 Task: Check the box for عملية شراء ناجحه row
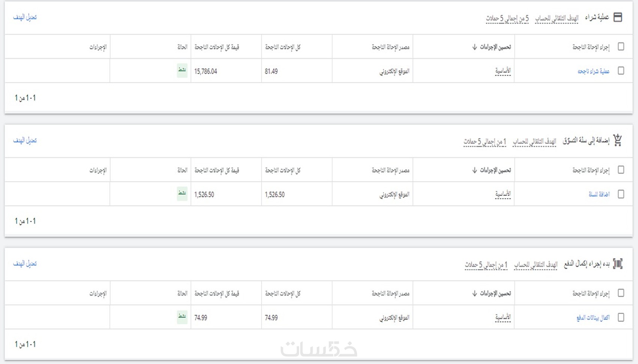[x=621, y=71]
